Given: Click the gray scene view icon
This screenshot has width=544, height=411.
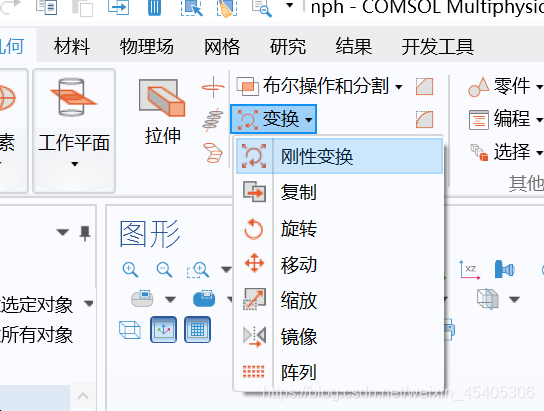Looking at the screenshot, I should 142,299.
